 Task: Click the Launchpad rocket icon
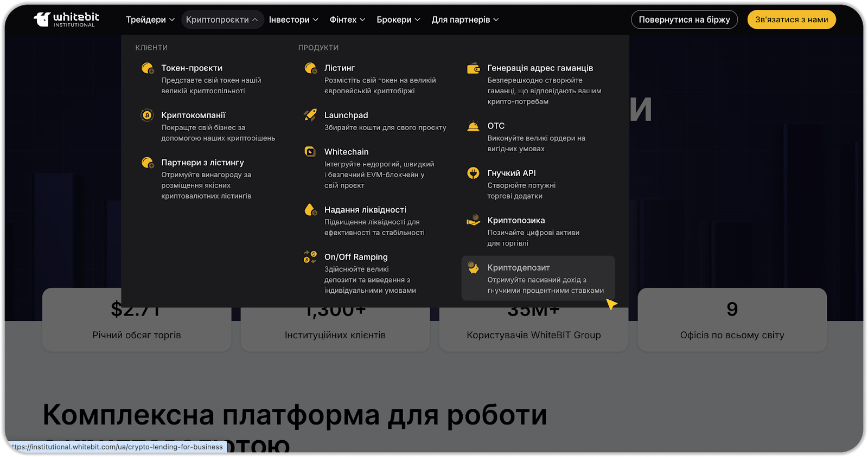[x=310, y=115]
